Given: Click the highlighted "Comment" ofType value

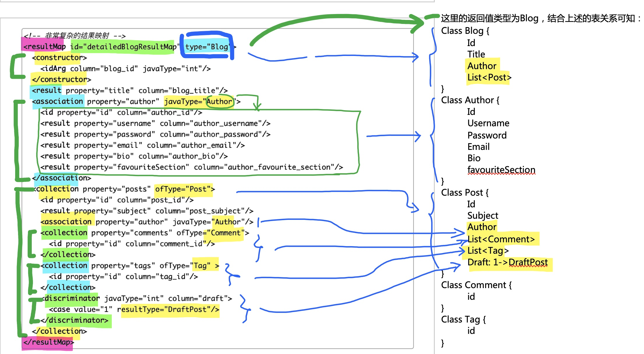Looking at the screenshot, I should click(x=226, y=233).
